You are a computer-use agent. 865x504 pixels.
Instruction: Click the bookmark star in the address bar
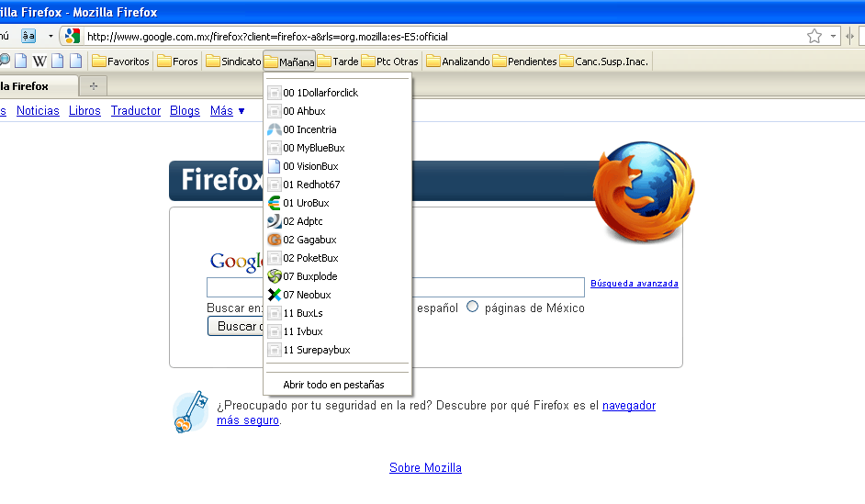click(x=814, y=37)
